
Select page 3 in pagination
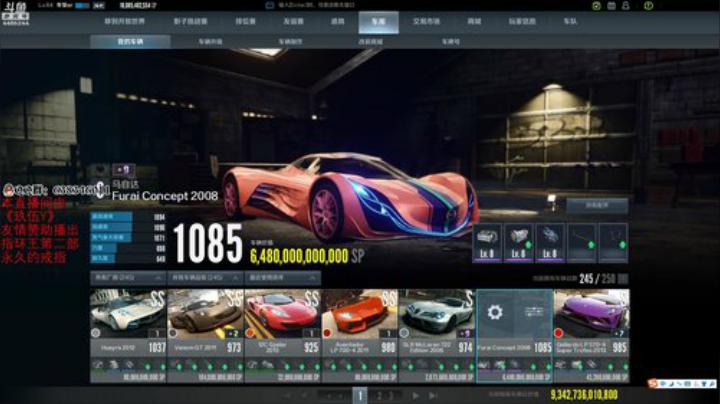click(x=391, y=395)
